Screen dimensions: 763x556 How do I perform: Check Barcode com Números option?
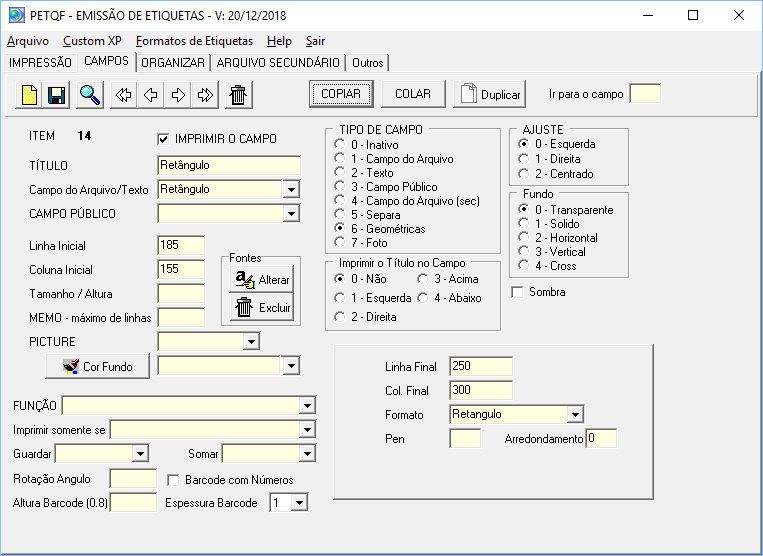[173, 480]
